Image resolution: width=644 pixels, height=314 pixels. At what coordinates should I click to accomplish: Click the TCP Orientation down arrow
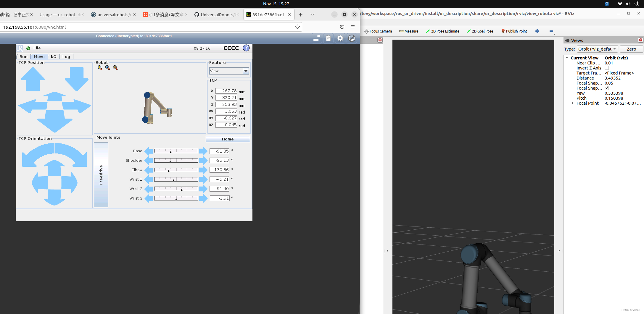point(54,198)
